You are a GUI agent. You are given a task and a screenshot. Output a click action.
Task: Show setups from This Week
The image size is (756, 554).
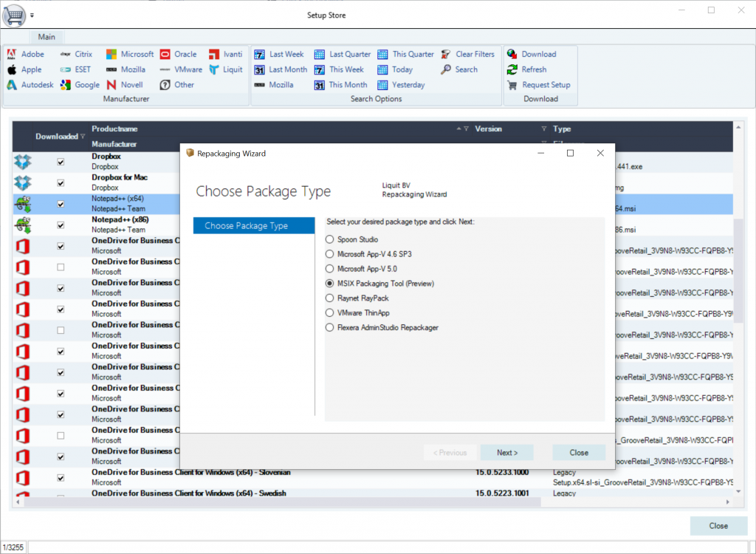tap(339, 69)
